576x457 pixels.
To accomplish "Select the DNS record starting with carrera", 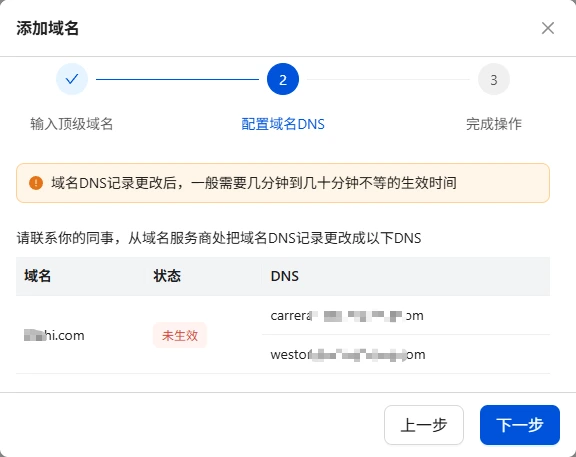I will click(347, 316).
